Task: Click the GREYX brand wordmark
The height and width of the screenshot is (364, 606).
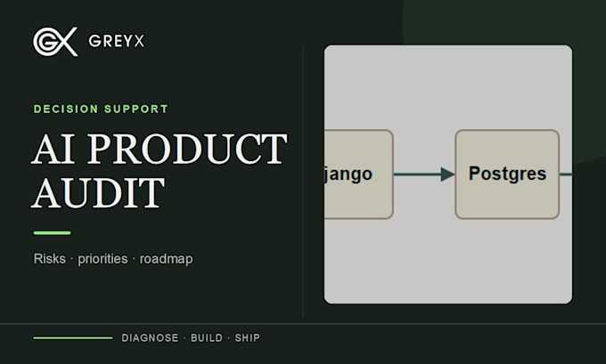Action: tap(117, 41)
